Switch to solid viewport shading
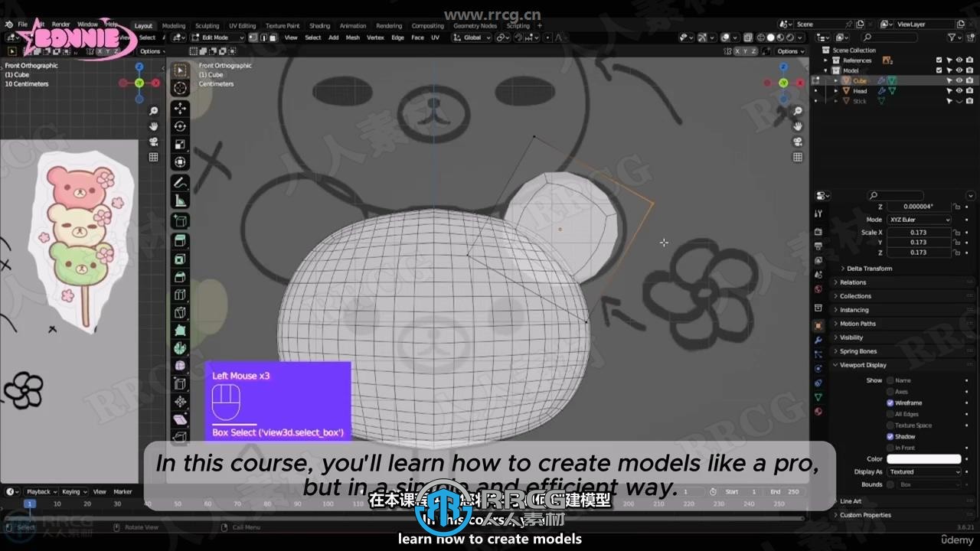 [x=771, y=37]
